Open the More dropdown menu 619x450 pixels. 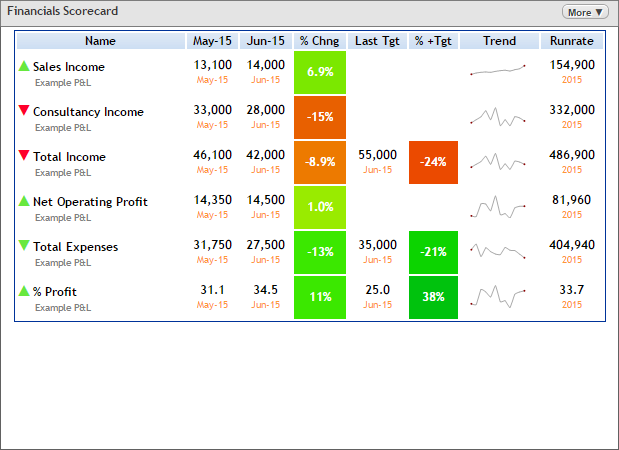pyautogui.click(x=585, y=12)
